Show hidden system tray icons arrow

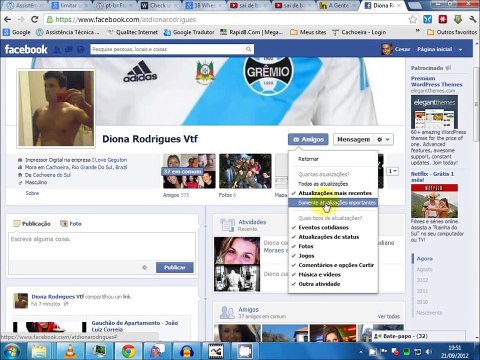click(361, 352)
